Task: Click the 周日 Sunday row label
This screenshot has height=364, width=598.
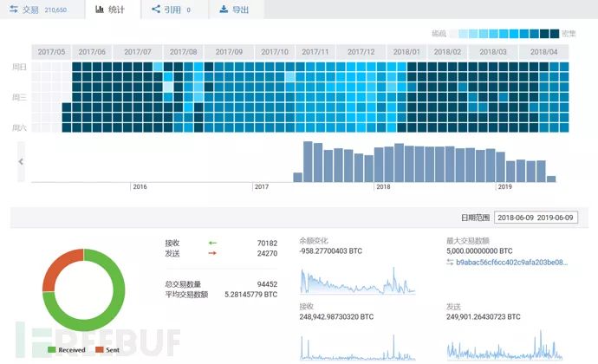Action: (19, 67)
